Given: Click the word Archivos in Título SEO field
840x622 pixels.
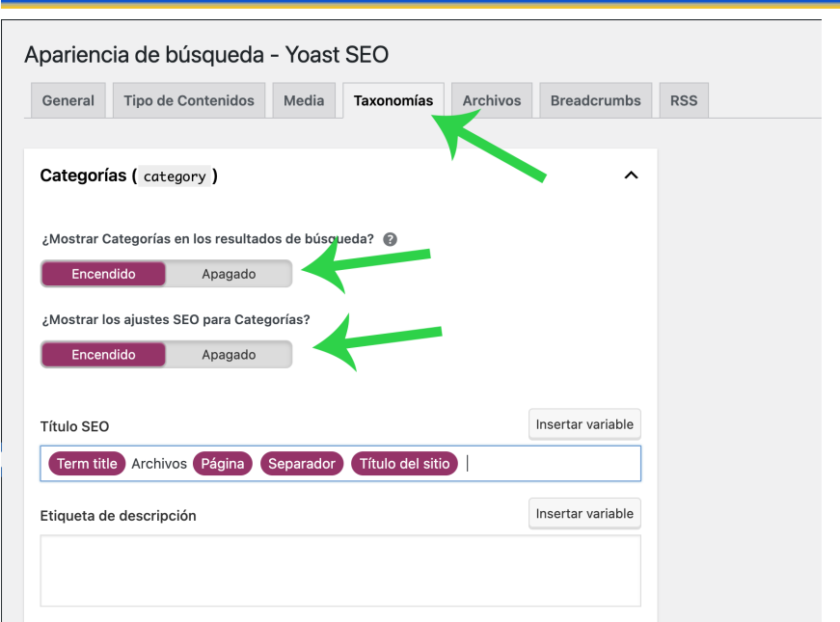Looking at the screenshot, I should [x=159, y=464].
